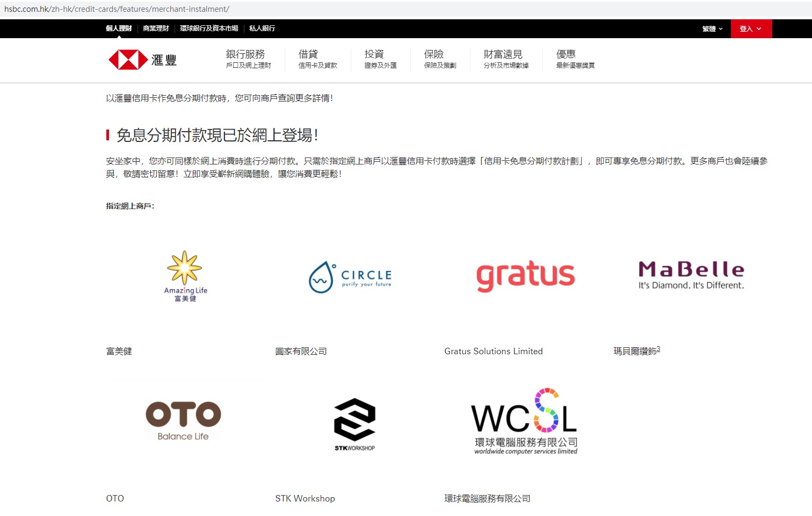Screen dimensions: 812x516
Task: Open the 優惠 menu
Action: pyautogui.click(x=575, y=59)
